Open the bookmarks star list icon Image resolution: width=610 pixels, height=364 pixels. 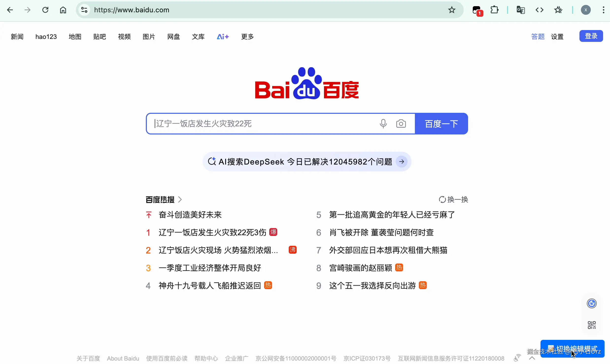558,10
